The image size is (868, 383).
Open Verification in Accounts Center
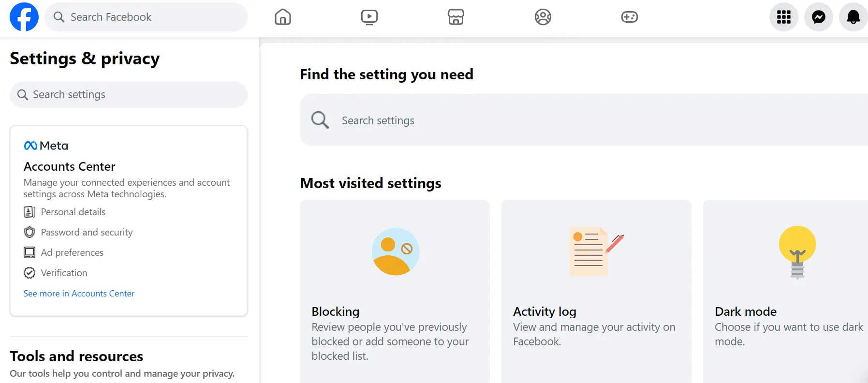[x=64, y=273]
